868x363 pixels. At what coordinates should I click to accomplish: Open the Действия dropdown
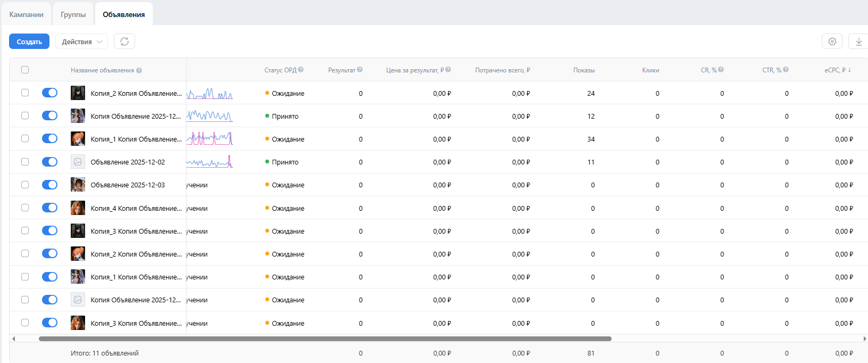pyautogui.click(x=81, y=42)
